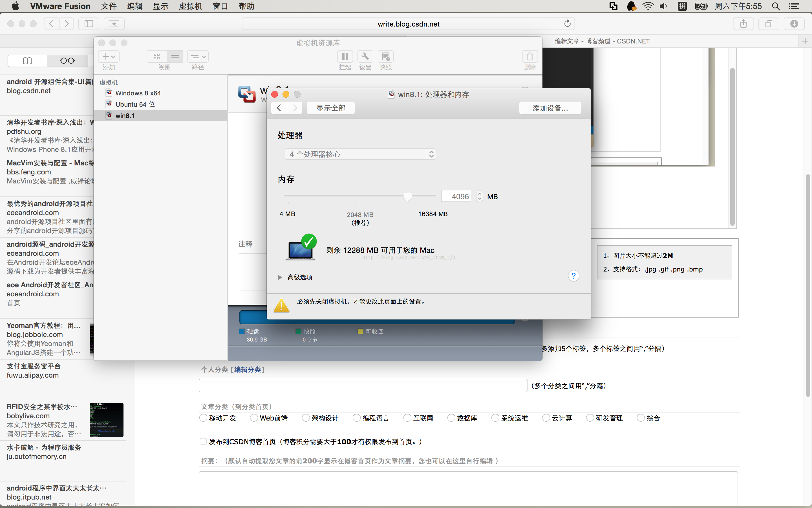The width and height of the screenshot is (812, 508).
Task: Open the VMware Fusion app menu
Action: click(60, 6)
